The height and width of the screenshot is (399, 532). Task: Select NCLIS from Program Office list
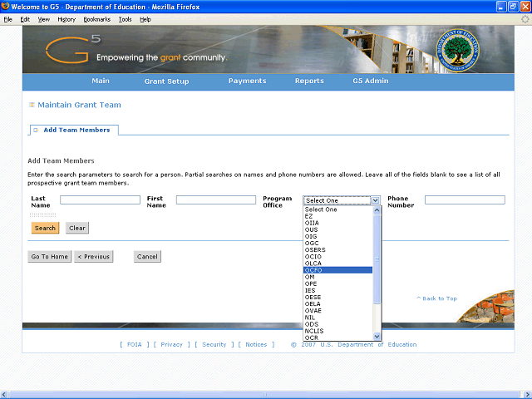point(338,331)
